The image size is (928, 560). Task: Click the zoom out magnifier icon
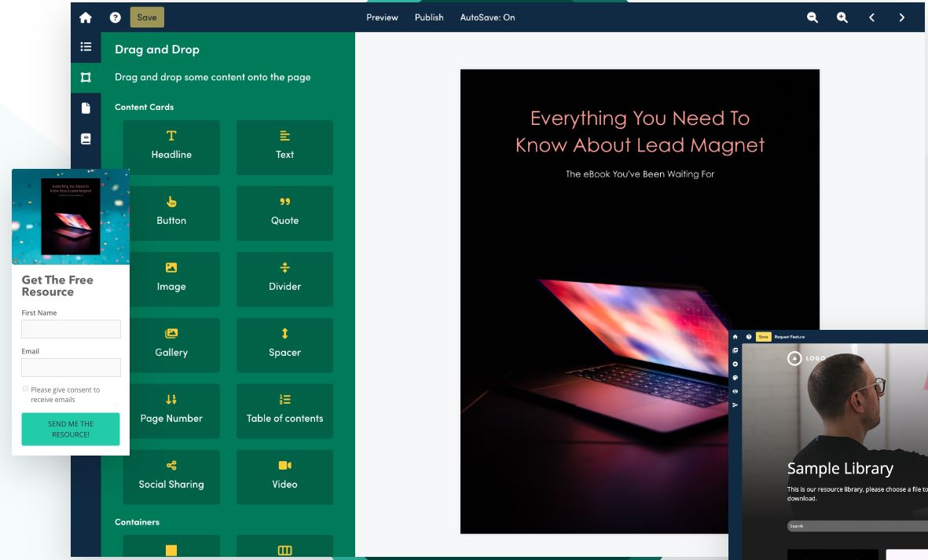point(812,17)
